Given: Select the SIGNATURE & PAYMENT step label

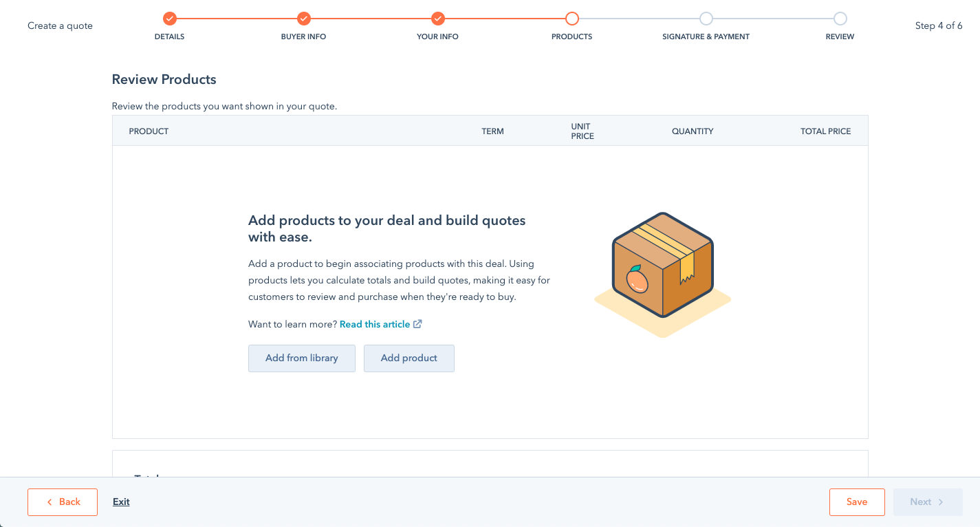Looking at the screenshot, I should [x=706, y=36].
